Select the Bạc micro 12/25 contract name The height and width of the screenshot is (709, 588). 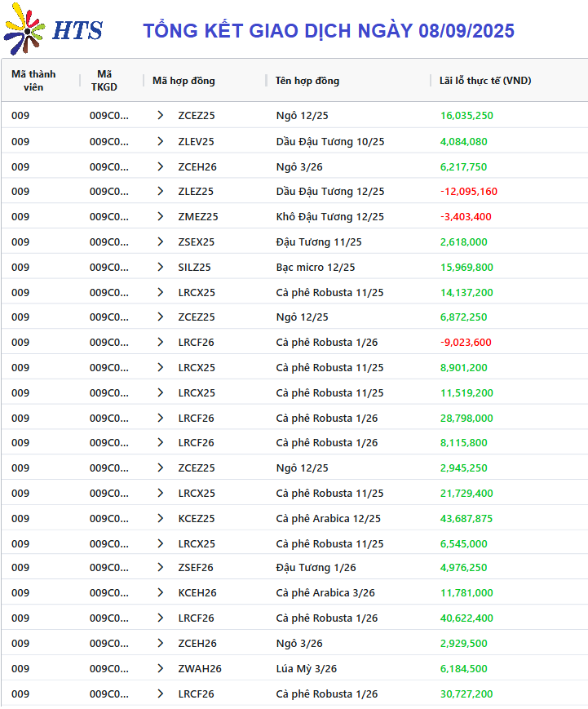316,268
